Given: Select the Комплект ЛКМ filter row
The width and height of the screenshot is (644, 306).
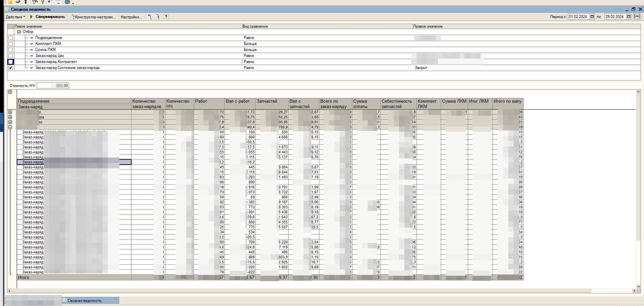Looking at the screenshot, I should tap(325, 44).
